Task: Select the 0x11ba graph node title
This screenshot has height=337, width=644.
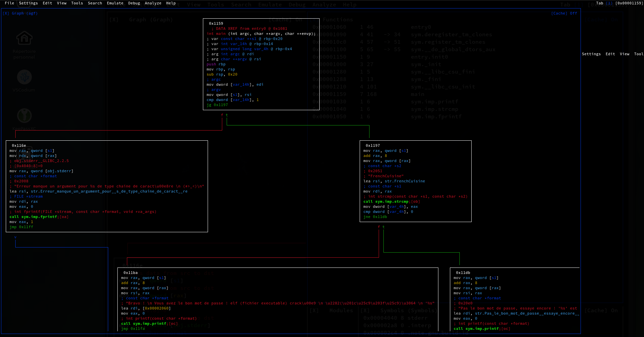Action: (x=131, y=273)
